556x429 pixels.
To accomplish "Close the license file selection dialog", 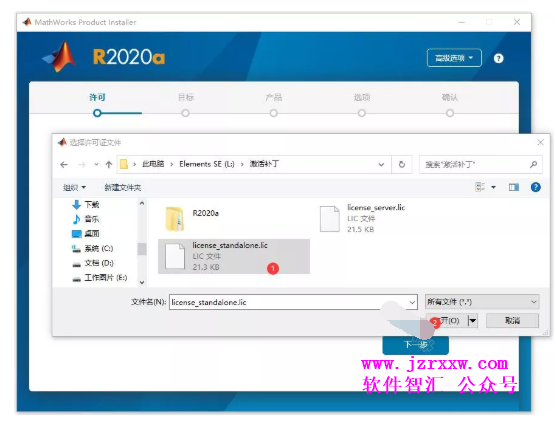I will pos(540,142).
